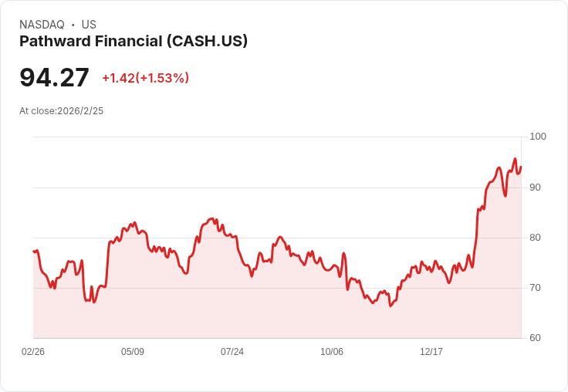Click the Pathward Financial (CASH.US) title

pyautogui.click(x=134, y=42)
